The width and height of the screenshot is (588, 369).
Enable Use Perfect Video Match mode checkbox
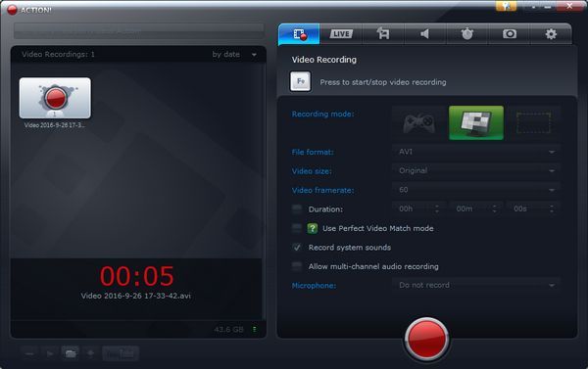297,228
